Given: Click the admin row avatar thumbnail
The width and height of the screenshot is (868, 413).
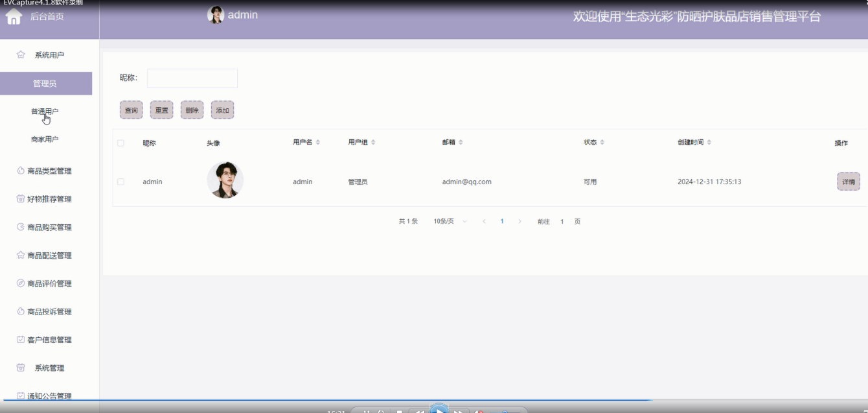Looking at the screenshot, I should [225, 180].
